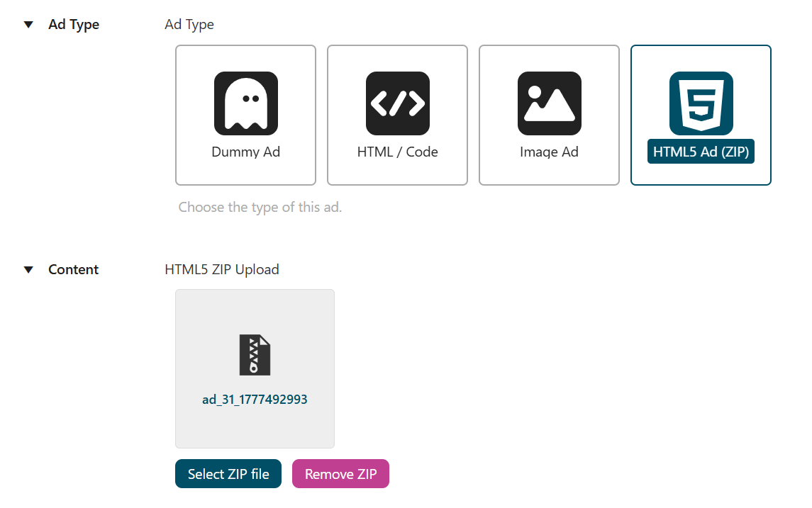Click the Select ZIP file button

pos(228,474)
